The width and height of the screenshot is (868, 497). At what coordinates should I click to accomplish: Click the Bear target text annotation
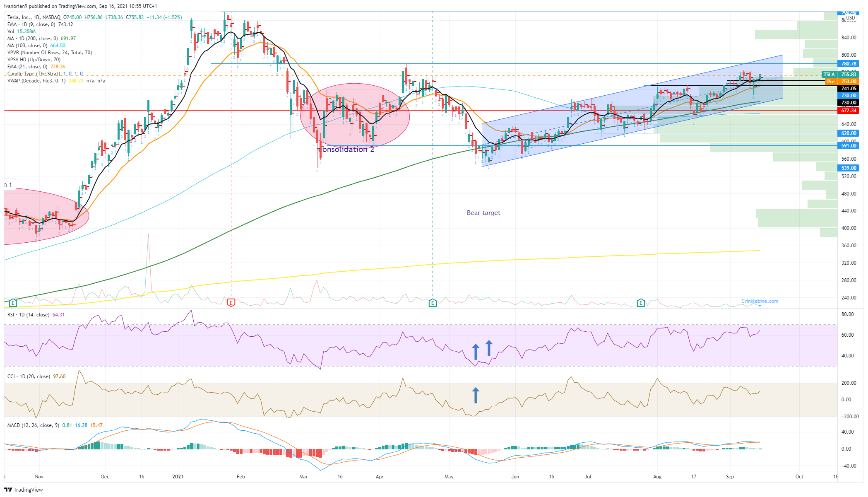click(x=483, y=213)
